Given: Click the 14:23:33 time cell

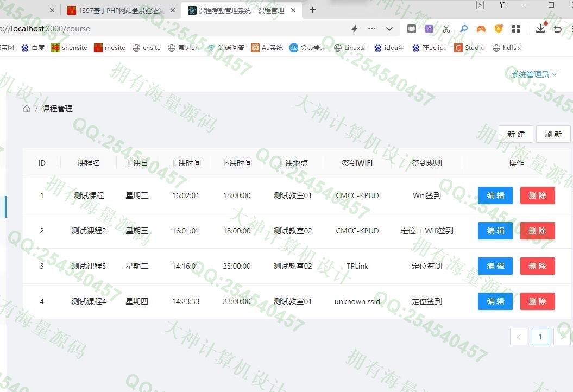Looking at the screenshot, I should pyautogui.click(x=186, y=301).
